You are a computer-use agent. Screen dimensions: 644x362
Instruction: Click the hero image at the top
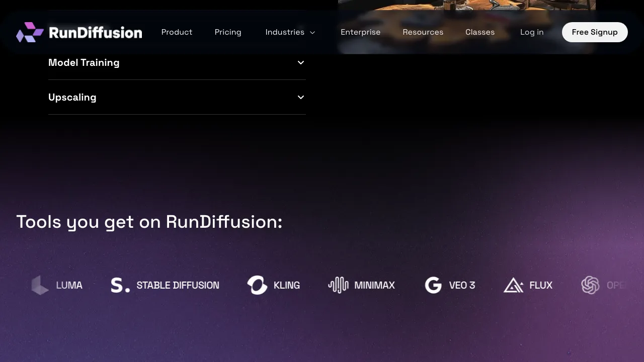tap(467, 8)
